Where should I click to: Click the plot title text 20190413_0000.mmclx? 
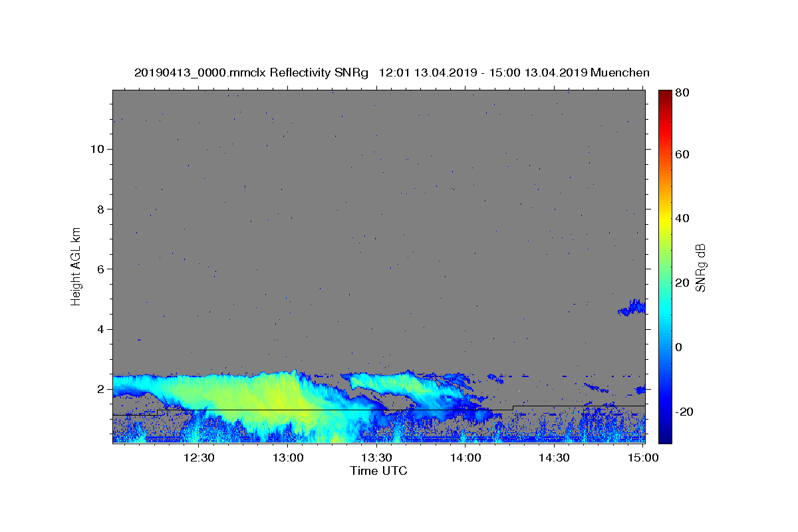pos(189,72)
